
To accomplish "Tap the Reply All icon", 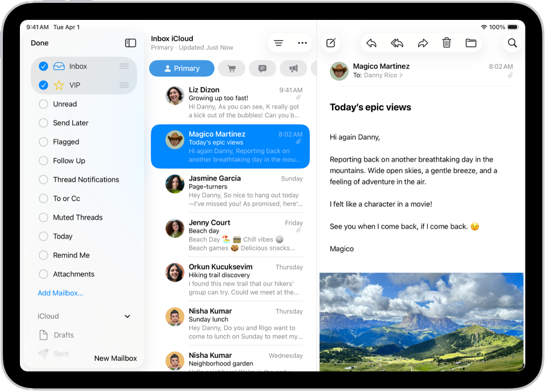I will coord(396,43).
